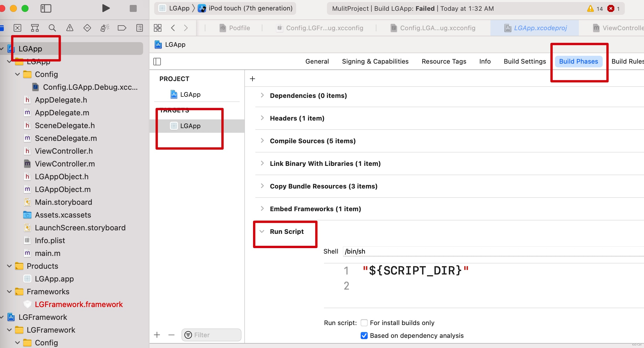Open the breakpoint navigator icon

tap(122, 28)
